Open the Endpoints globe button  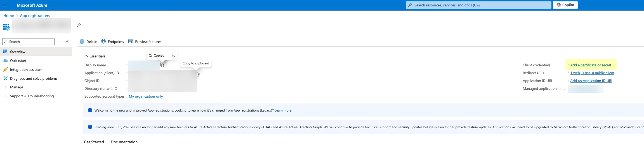[x=103, y=42]
